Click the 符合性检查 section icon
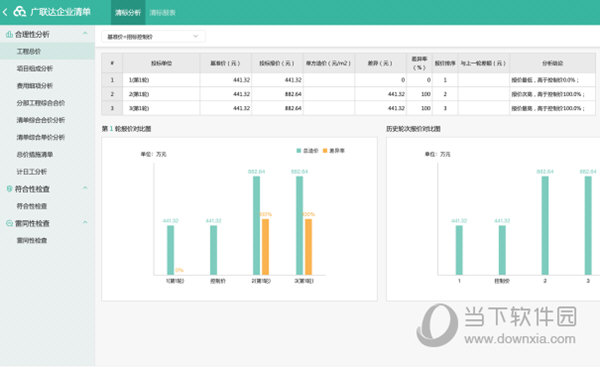Viewport: 600px width, 368px height. (x=9, y=189)
